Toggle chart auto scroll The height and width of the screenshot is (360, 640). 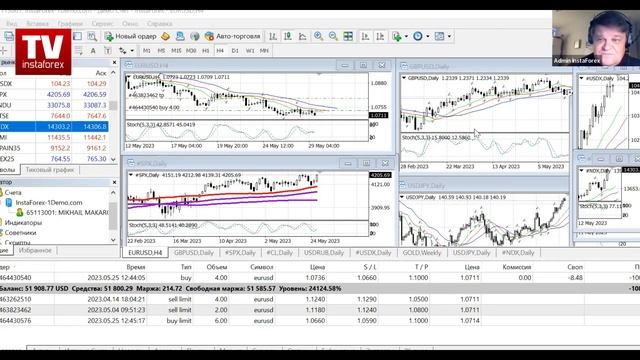click(x=365, y=36)
